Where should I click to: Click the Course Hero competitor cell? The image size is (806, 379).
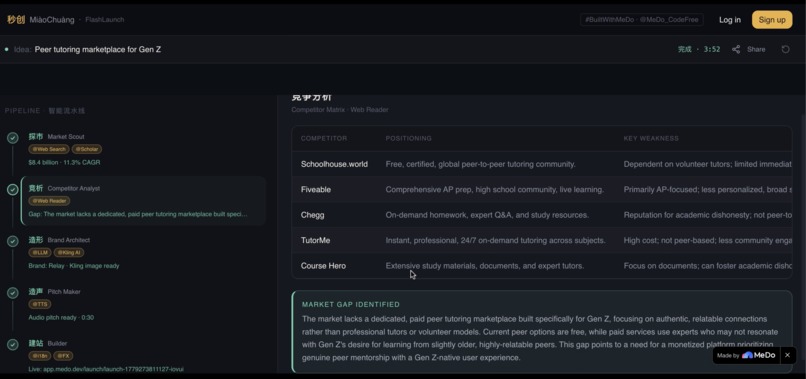click(323, 266)
